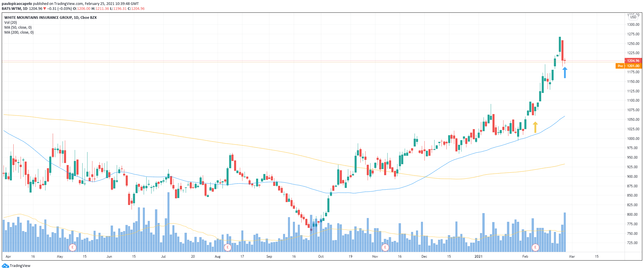644x271 pixels.
Task: Open author paulopicaocapelo's profile name
Action: tap(17, 4)
